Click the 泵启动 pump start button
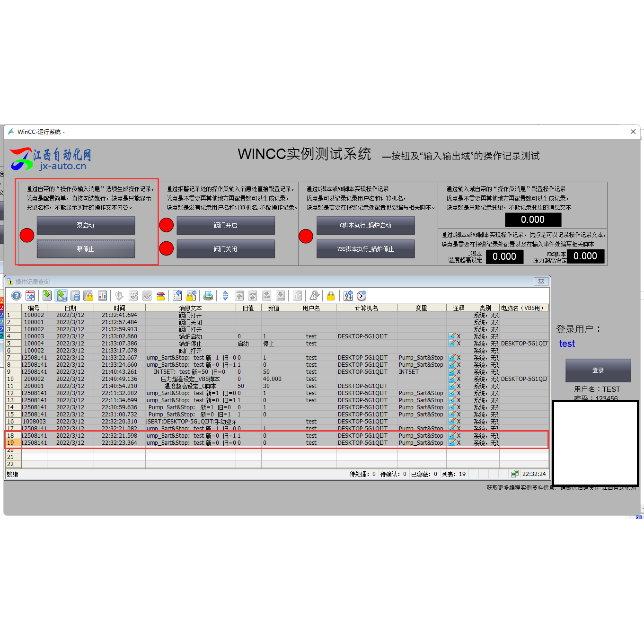This screenshot has height=644, width=644. (86, 225)
